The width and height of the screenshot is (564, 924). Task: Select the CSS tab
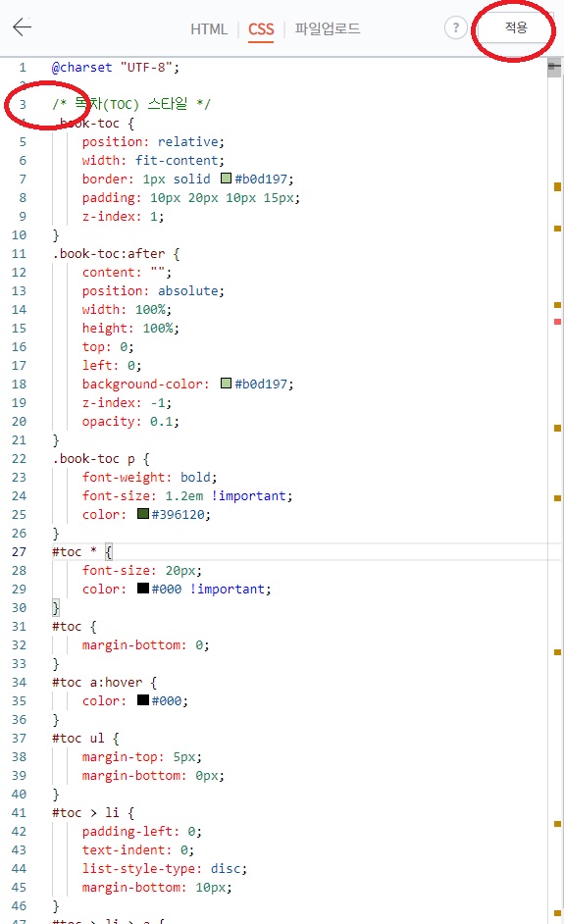pos(261,29)
